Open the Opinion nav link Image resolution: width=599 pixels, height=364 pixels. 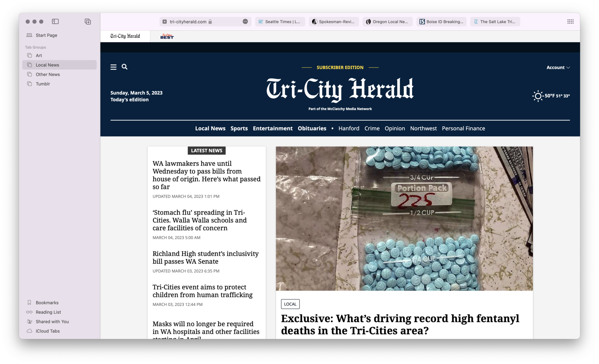[395, 128]
